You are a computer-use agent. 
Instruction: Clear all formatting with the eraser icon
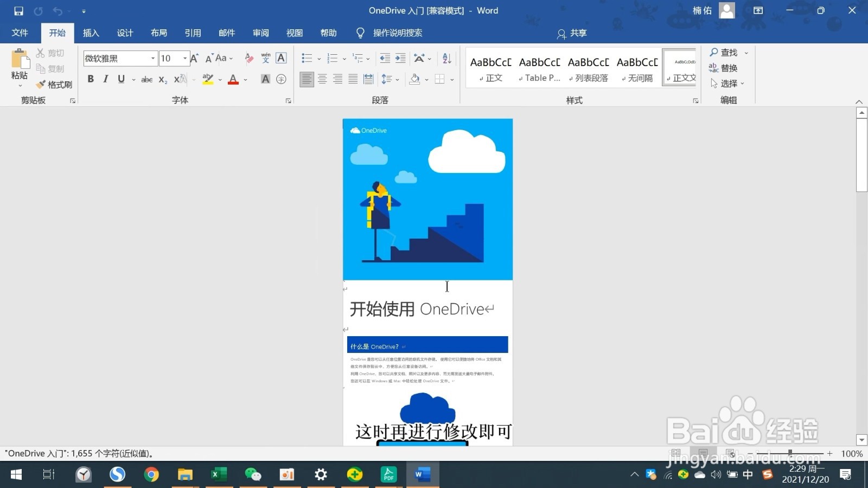(x=249, y=58)
